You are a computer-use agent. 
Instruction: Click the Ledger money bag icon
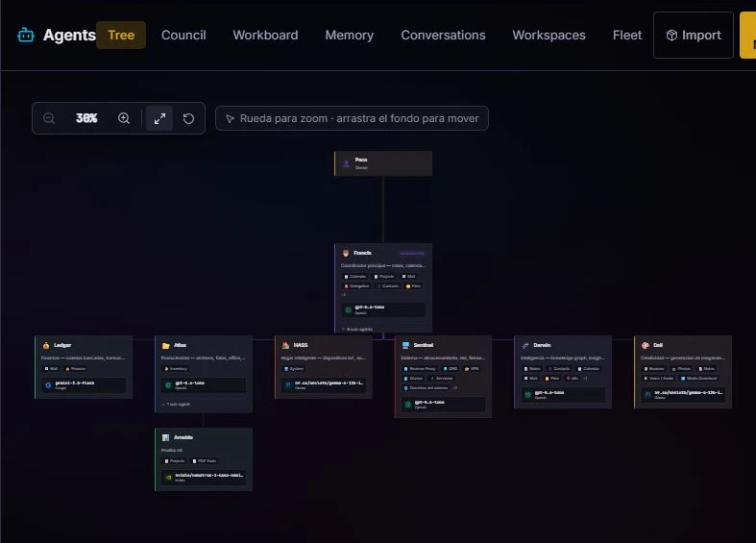[x=46, y=345]
